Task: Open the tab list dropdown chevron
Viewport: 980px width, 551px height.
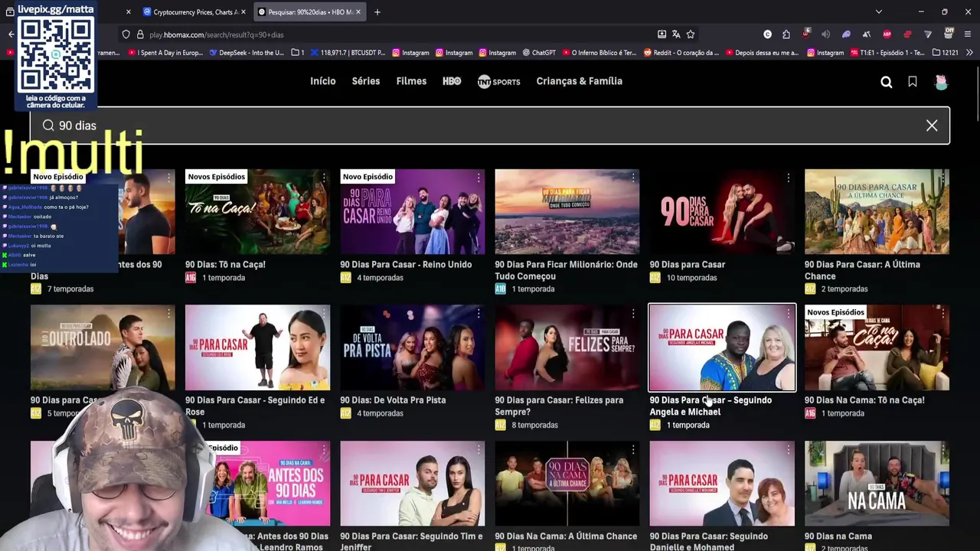Action: 878,12
